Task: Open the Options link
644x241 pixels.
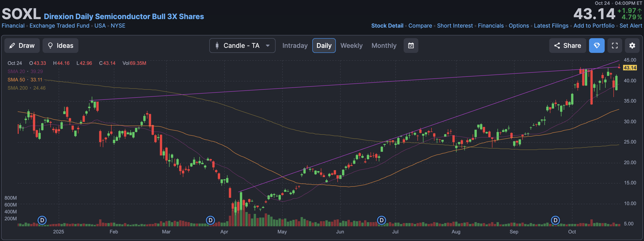Action: click(x=519, y=26)
